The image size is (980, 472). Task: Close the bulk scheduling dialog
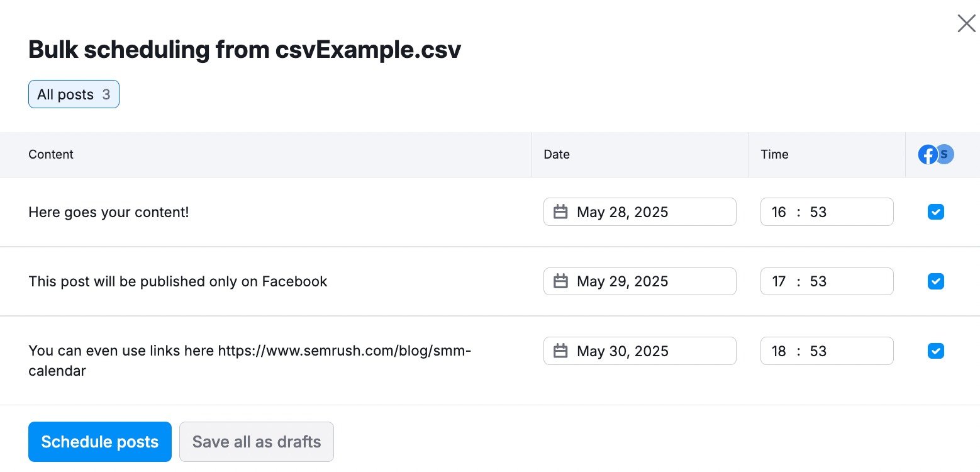[966, 24]
